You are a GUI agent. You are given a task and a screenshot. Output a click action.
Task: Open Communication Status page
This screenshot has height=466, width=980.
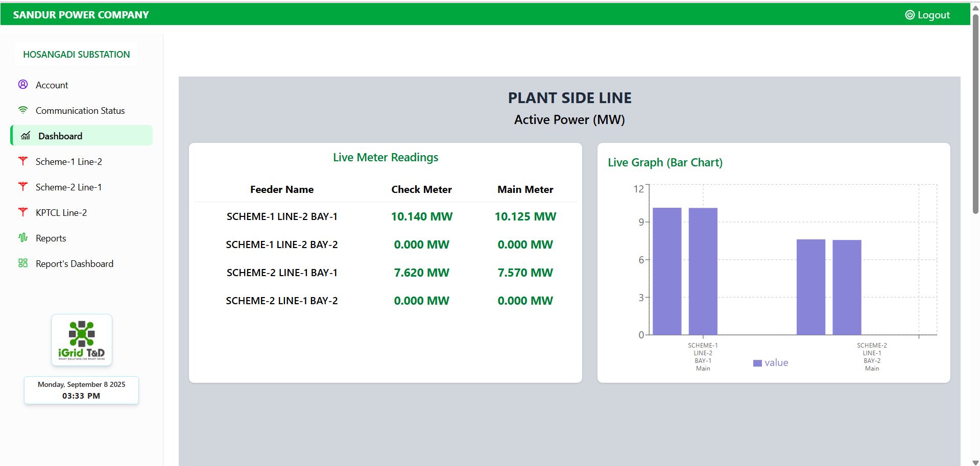82,110
